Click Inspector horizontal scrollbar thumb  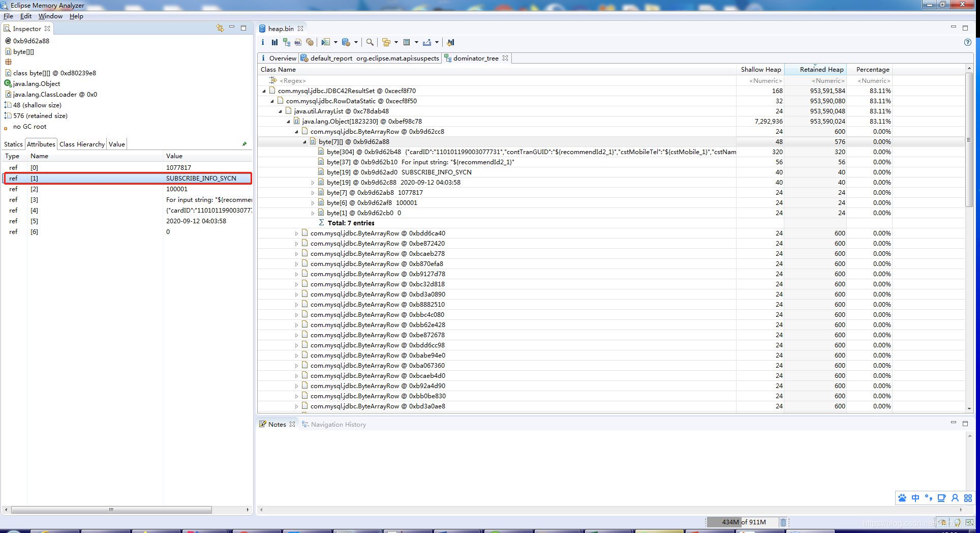coord(111,510)
